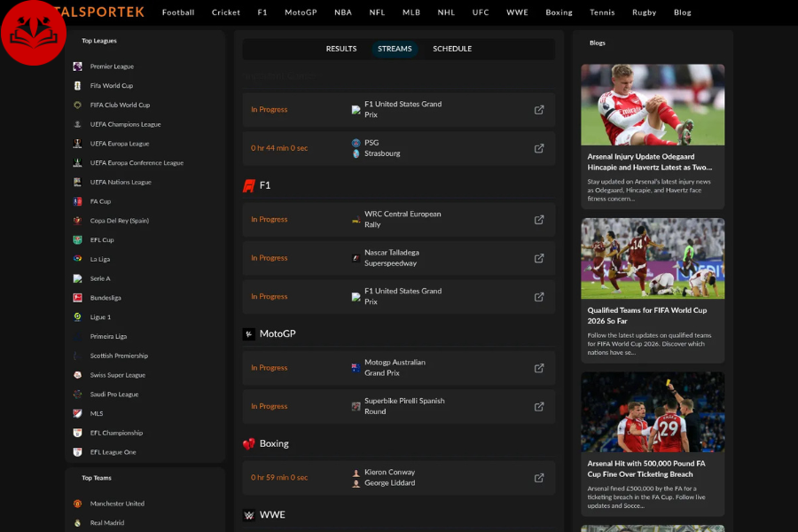The image size is (798, 532).
Task: Click the EFL Championship icon
Action: 77,433
